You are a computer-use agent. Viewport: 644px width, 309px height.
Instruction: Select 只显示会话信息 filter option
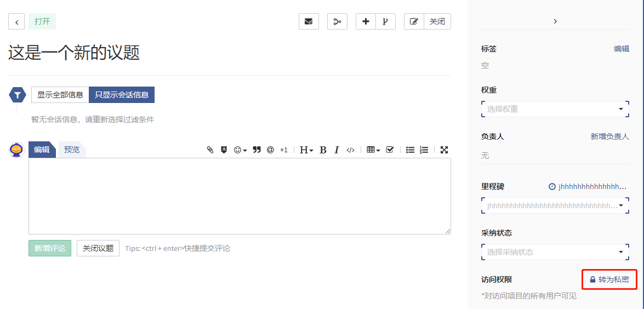click(x=122, y=95)
